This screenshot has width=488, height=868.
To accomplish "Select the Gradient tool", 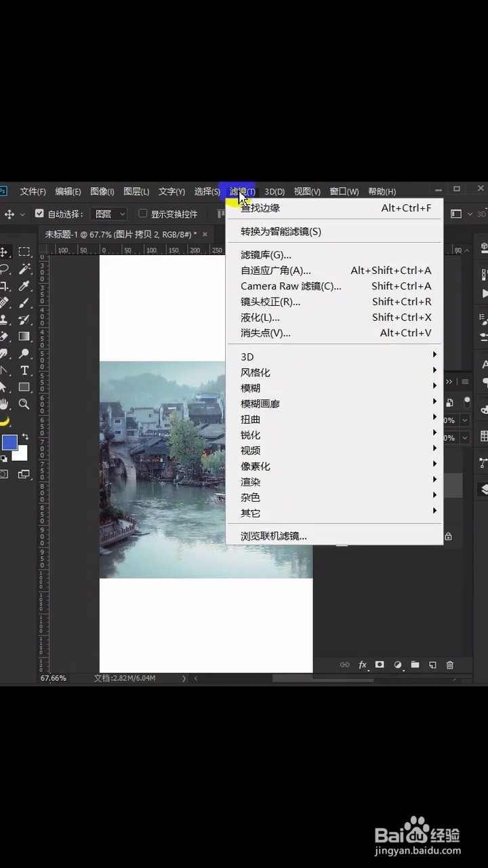I will tap(24, 336).
